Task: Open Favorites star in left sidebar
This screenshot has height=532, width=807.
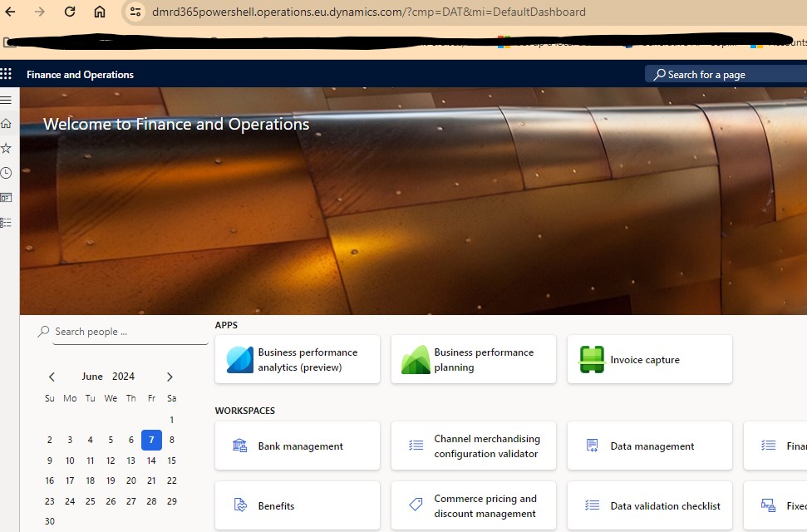Action: pos(6,148)
